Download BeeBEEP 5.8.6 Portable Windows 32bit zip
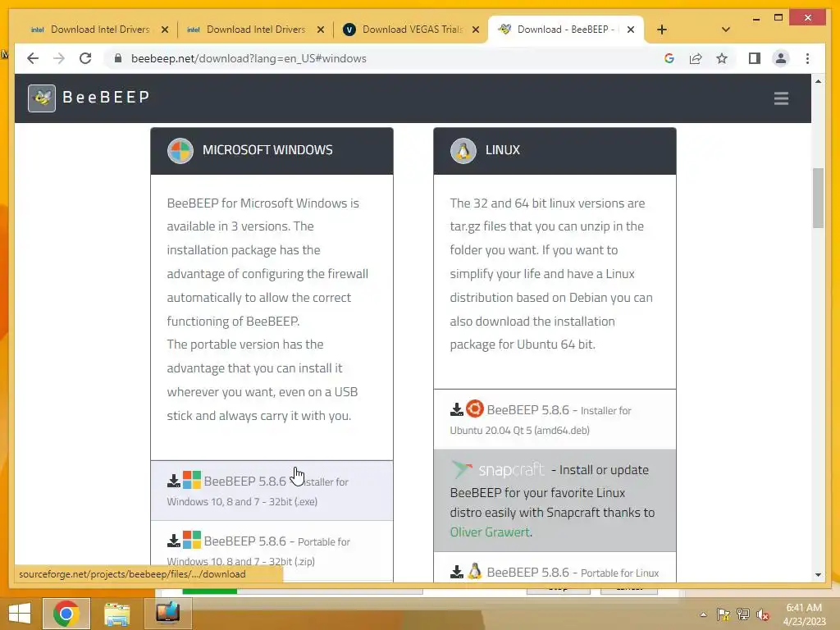 pyautogui.click(x=272, y=550)
